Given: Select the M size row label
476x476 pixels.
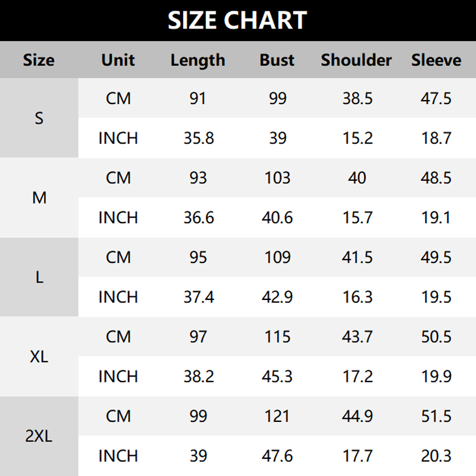Looking at the screenshot, I should 39,198.
